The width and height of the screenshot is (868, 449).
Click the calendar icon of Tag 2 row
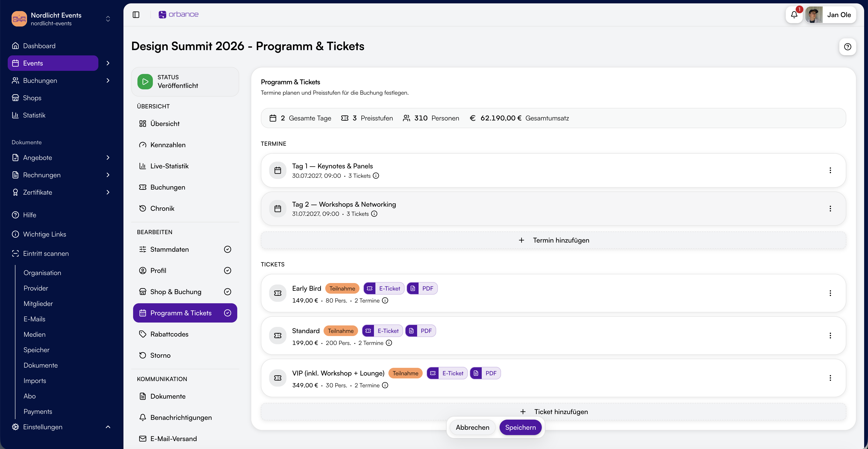(278, 209)
